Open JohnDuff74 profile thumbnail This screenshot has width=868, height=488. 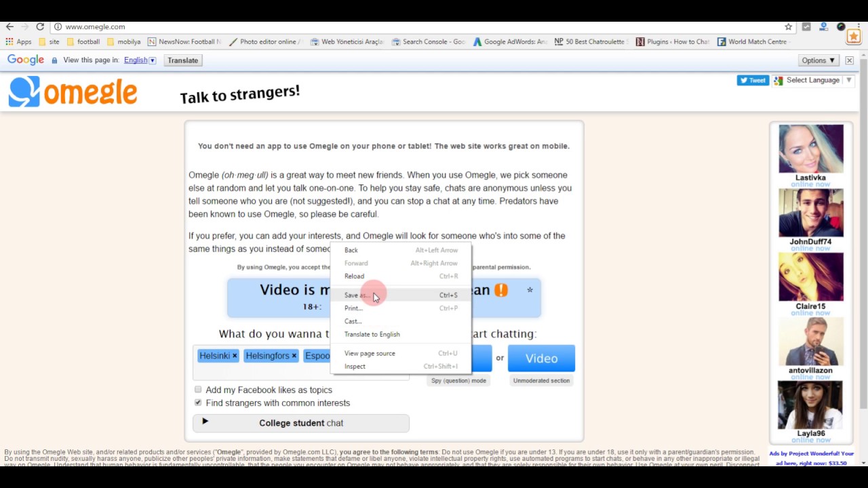pyautogui.click(x=811, y=213)
